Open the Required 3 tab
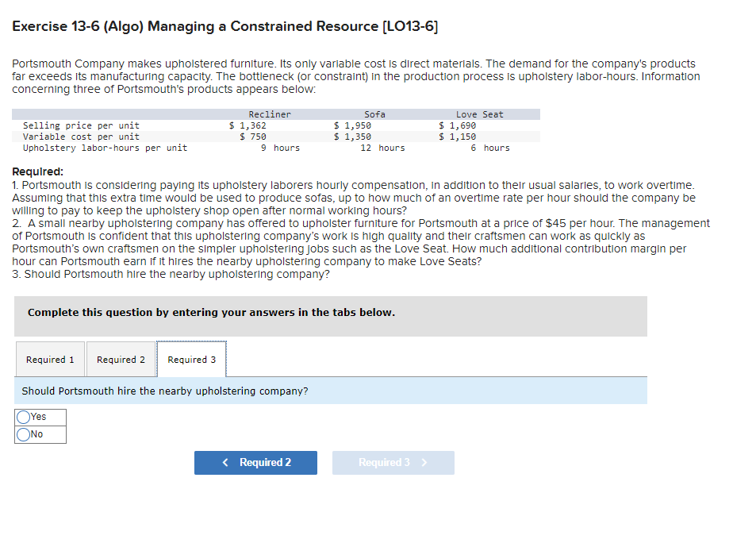The width and height of the screenshot is (756, 547). [191, 360]
